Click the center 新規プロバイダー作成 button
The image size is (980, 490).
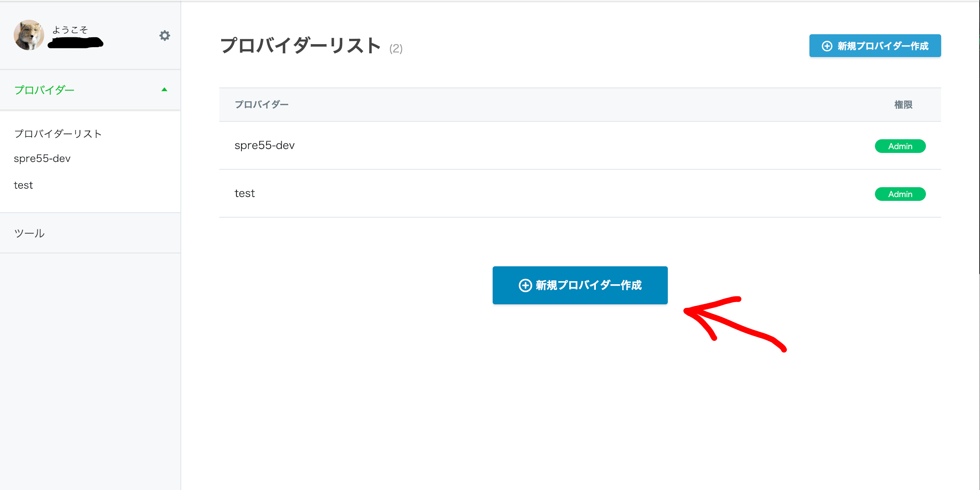[x=580, y=285]
